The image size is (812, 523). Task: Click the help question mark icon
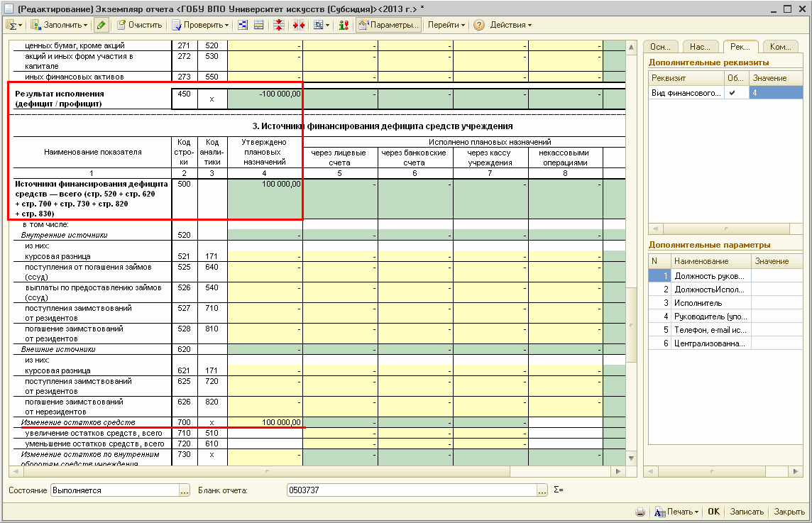[479, 25]
